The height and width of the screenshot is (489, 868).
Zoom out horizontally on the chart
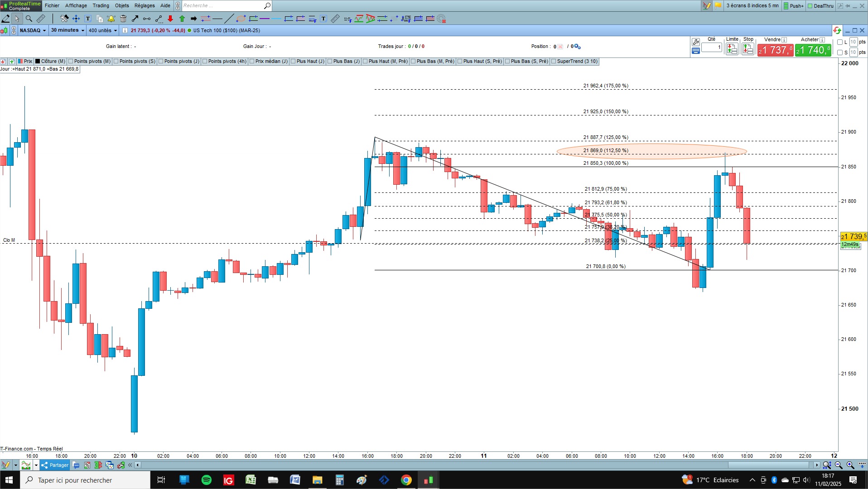pos(839,465)
